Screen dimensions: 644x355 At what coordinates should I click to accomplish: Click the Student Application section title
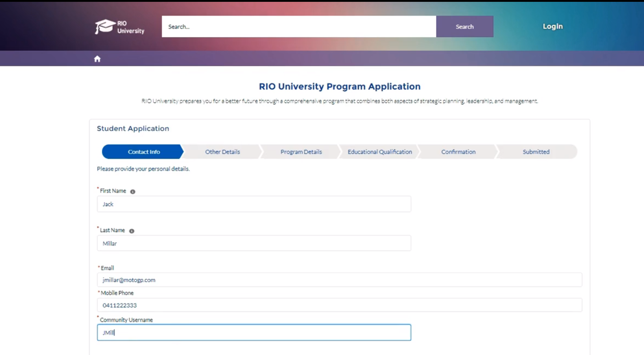point(133,128)
